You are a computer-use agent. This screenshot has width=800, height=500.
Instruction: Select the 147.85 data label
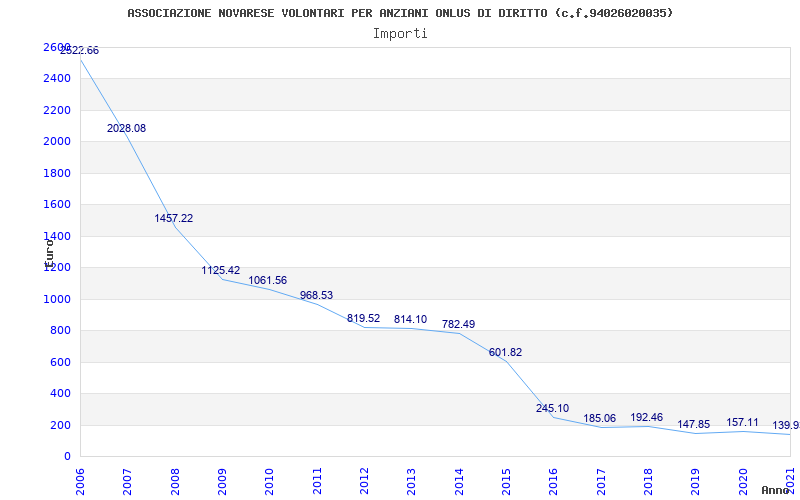pos(694,424)
